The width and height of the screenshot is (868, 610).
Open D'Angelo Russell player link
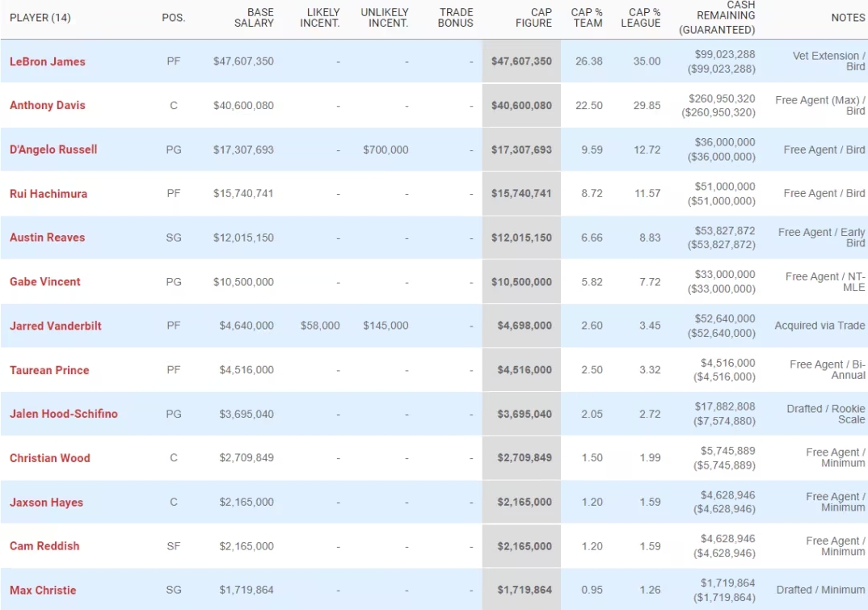point(53,149)
